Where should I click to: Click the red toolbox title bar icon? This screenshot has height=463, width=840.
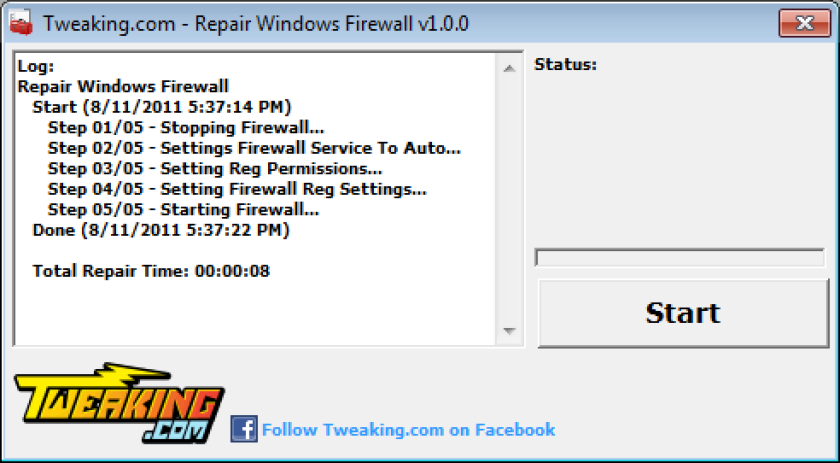pos(21,24)
